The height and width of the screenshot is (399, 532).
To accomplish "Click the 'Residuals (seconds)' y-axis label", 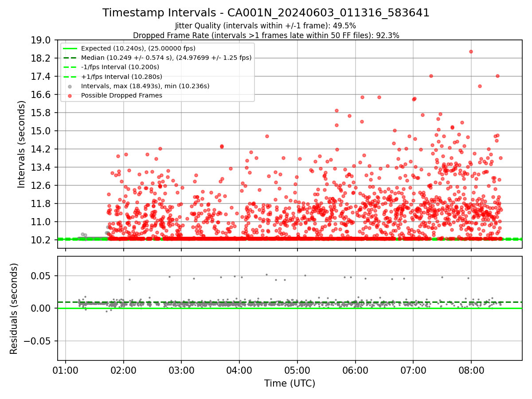I will tap(14, 309).
